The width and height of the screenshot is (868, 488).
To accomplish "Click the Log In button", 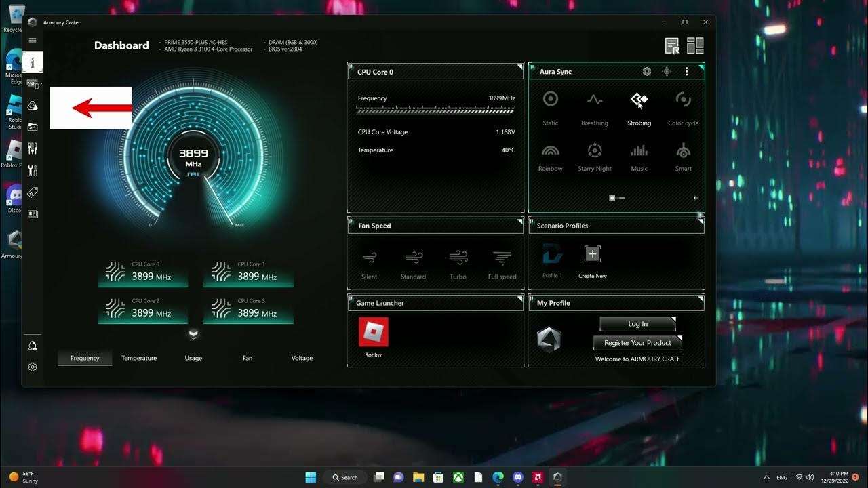I will pos(637,324).
